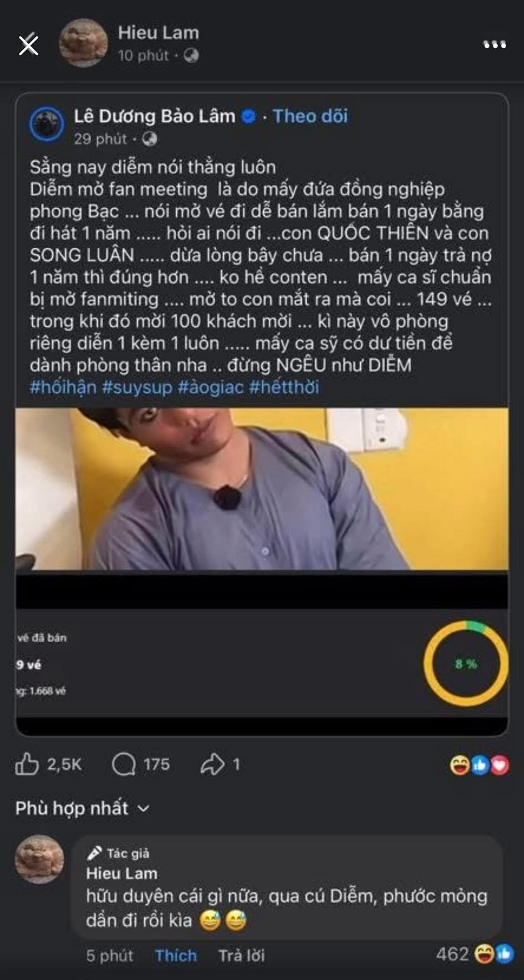
Task: Click verified badge next to Lê Dương Bảo Lâm
Action: pos(248,116)
